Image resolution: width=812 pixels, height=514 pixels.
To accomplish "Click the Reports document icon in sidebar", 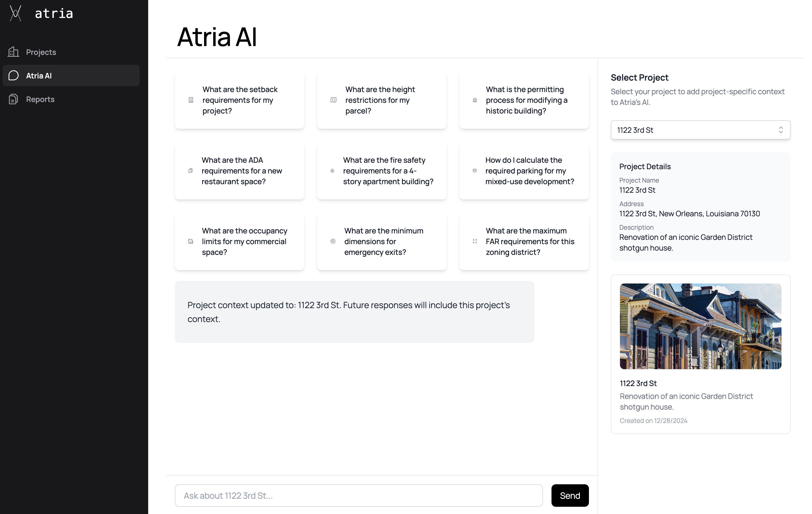I will [x=13, y=99].
